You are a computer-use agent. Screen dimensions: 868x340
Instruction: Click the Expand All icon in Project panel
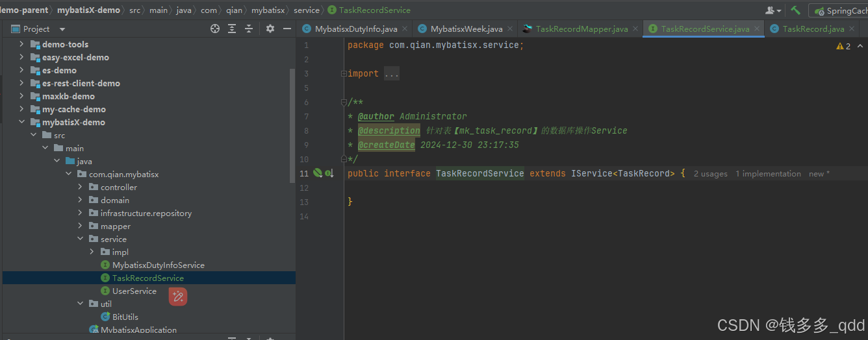click(x=232, y=29)
